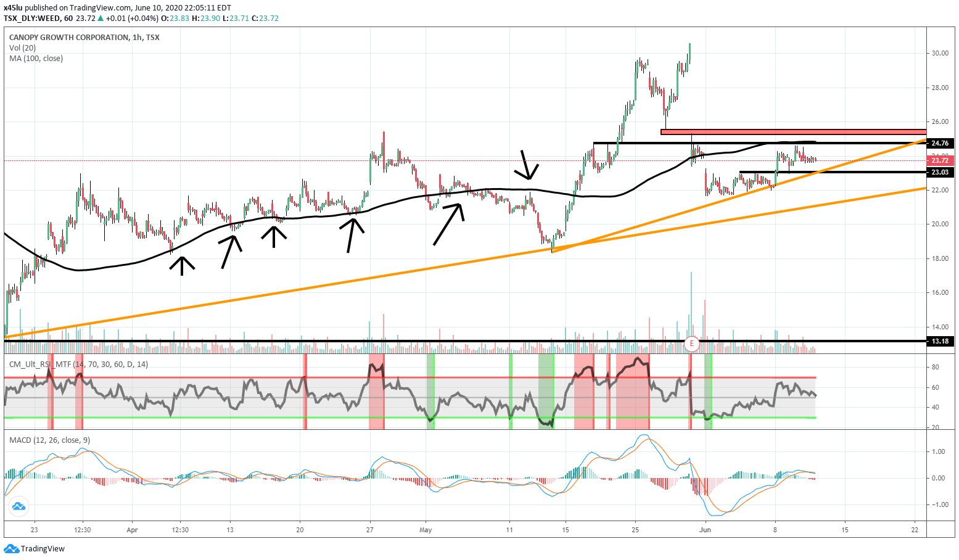Click the Apr label on time axis
This screenshot has width=959, height=560.
131,530
